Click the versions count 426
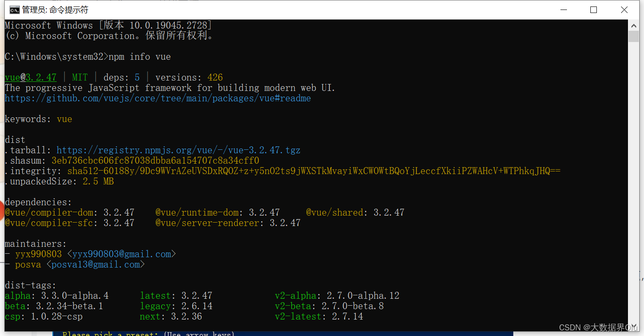 (215, 78)
